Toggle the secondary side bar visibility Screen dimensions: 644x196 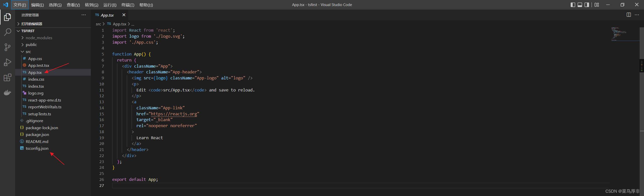click(587, 5)
